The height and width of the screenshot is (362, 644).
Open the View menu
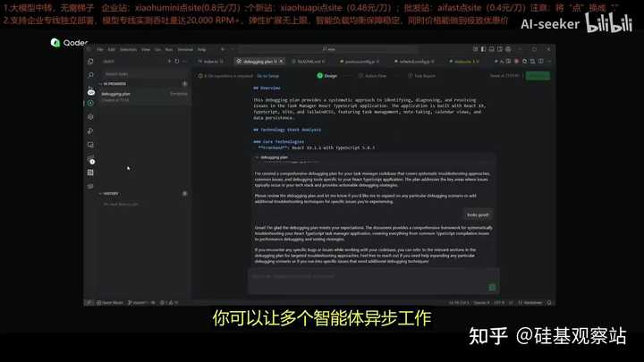[146, 49]
